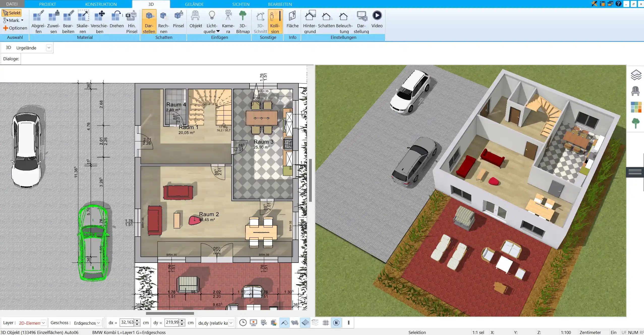Switch to the GELÄNDE tab

point(194,4)
